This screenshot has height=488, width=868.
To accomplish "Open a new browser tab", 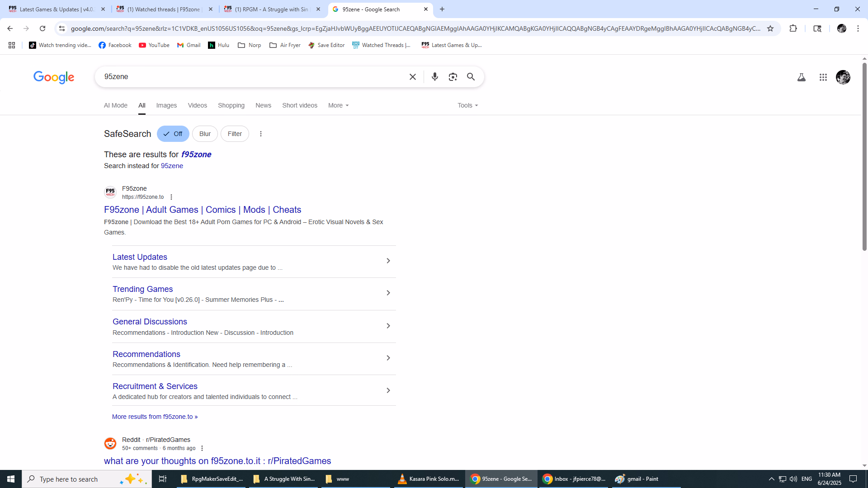I will point(442,9).
